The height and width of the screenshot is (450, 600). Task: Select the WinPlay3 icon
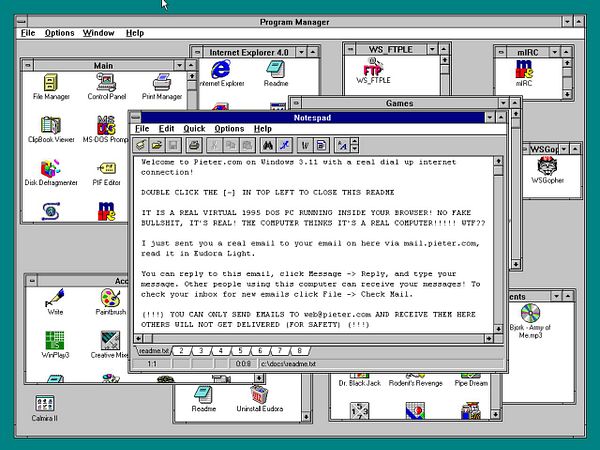point(55,345)
